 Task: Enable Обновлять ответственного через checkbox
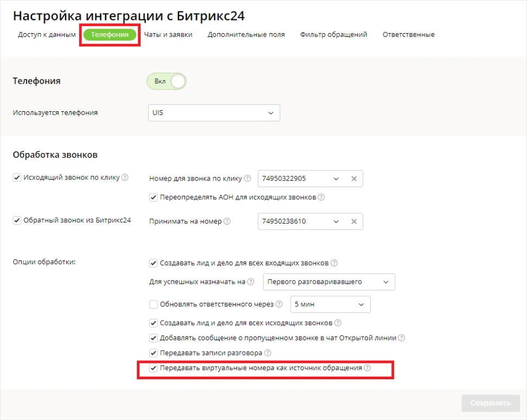(153, 304)
